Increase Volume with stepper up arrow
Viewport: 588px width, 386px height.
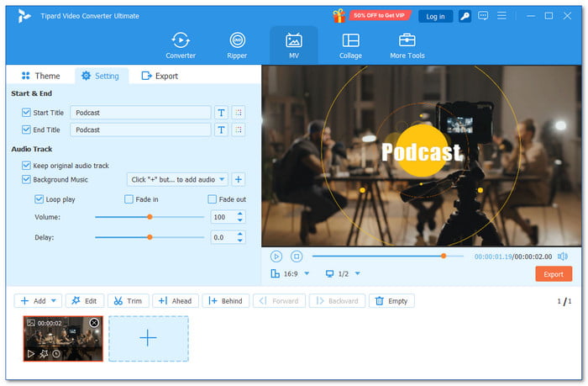pos(240,214)
